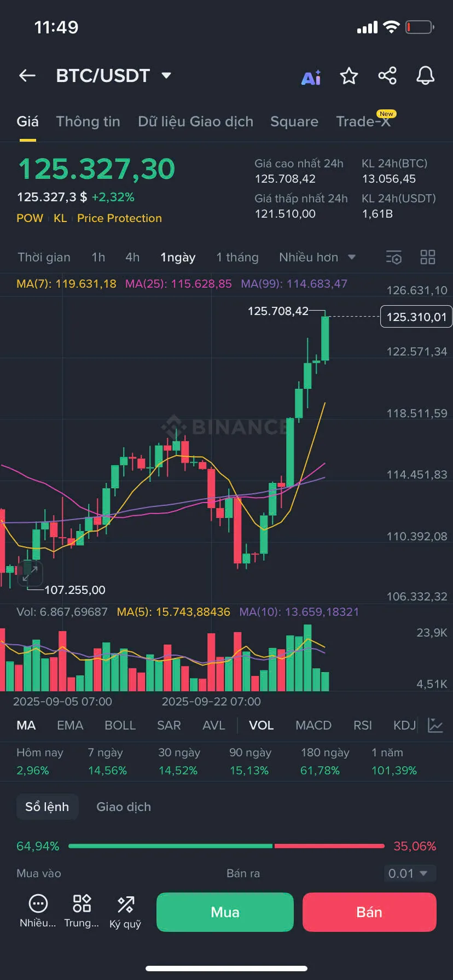The height and width of the screenshot is (980, 453).
Task: Expand the Nhiều hơn timeframe dropdown
Action: (x=317, y=257)
